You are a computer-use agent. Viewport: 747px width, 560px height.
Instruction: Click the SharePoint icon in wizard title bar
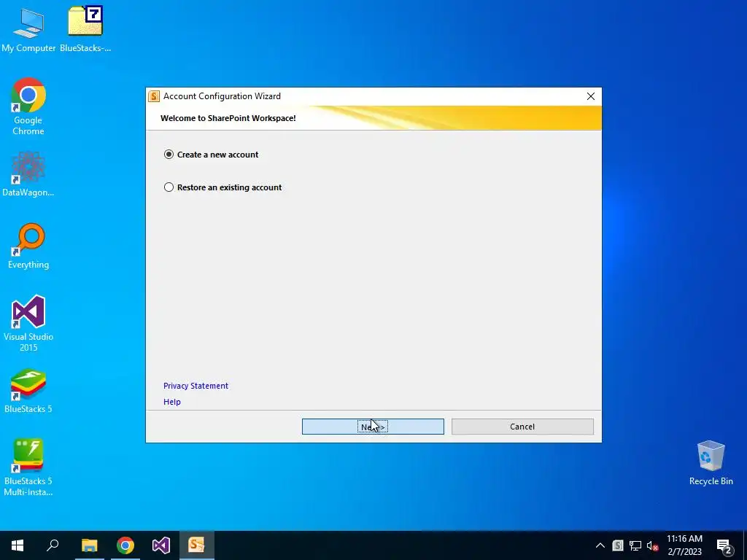[154, 96]
